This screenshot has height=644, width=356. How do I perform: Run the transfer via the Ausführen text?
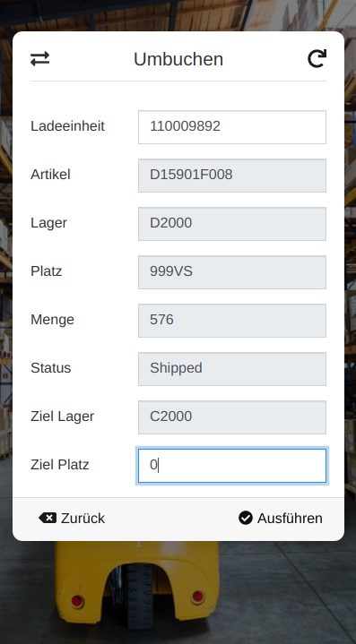point(290,519)
